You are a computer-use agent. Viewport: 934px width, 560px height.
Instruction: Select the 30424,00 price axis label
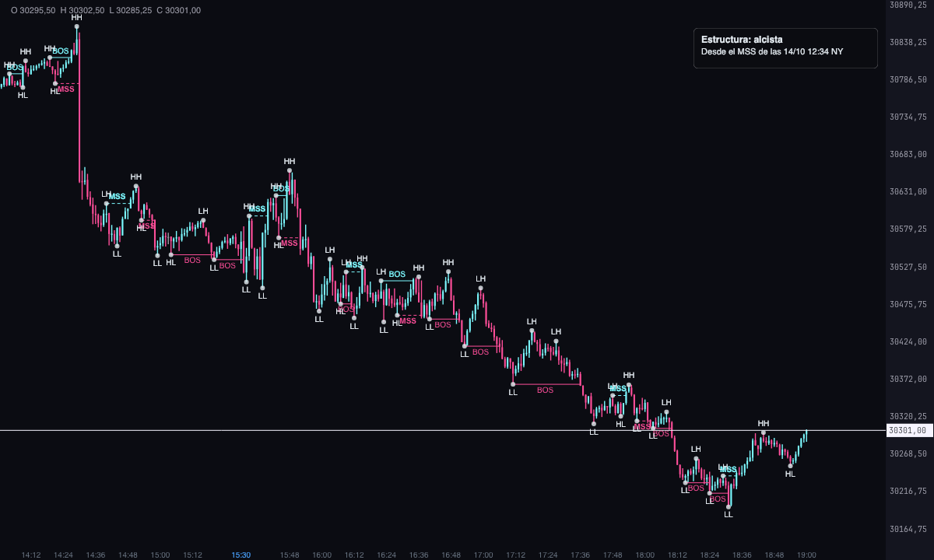[908, 341]
